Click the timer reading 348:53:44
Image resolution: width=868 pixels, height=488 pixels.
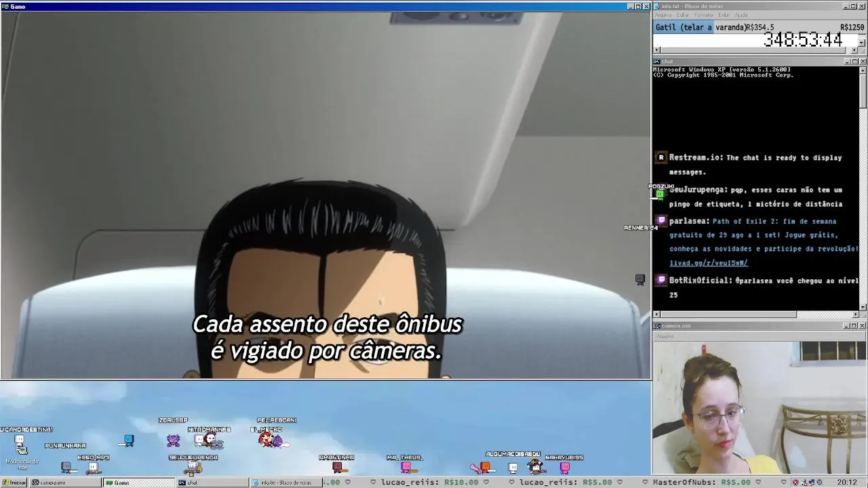(803, 39)
